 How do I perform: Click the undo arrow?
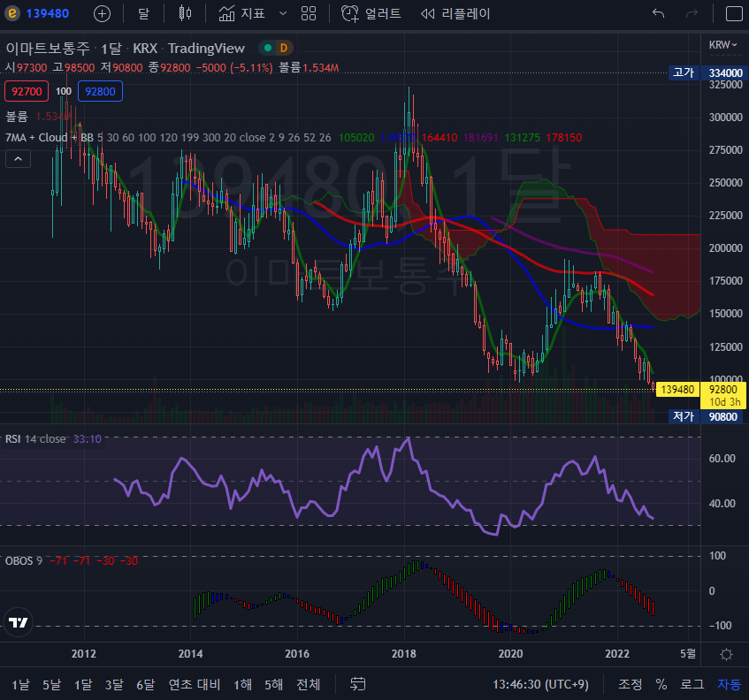(658, 13)
